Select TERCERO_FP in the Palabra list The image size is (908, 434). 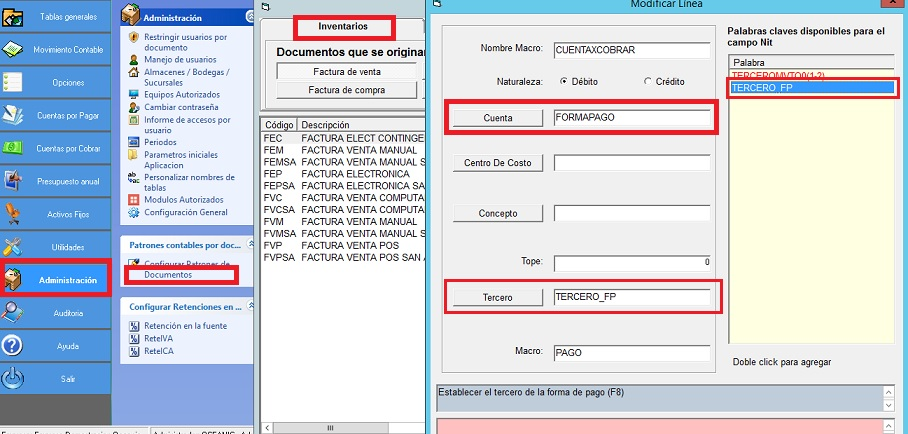(808, 88)
